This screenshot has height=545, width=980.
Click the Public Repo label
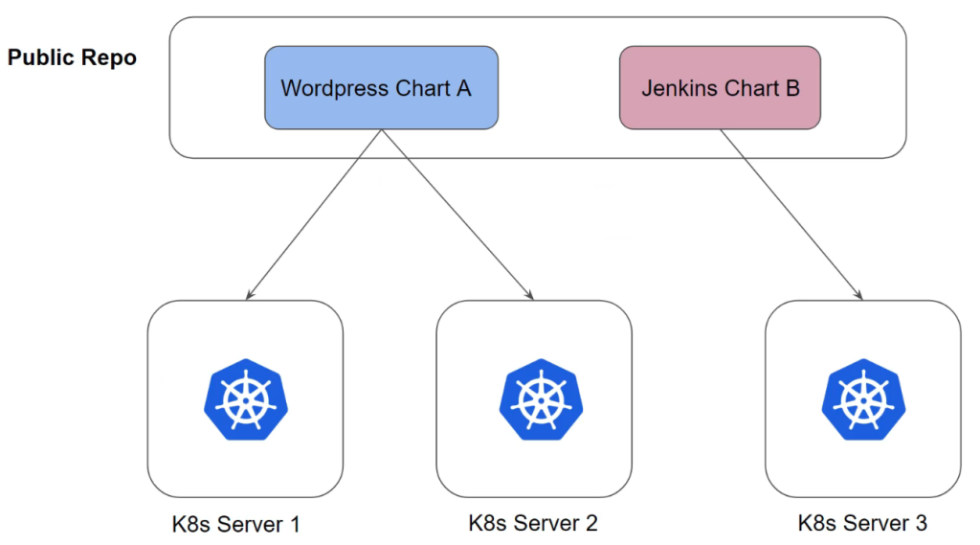pos(72,57)
